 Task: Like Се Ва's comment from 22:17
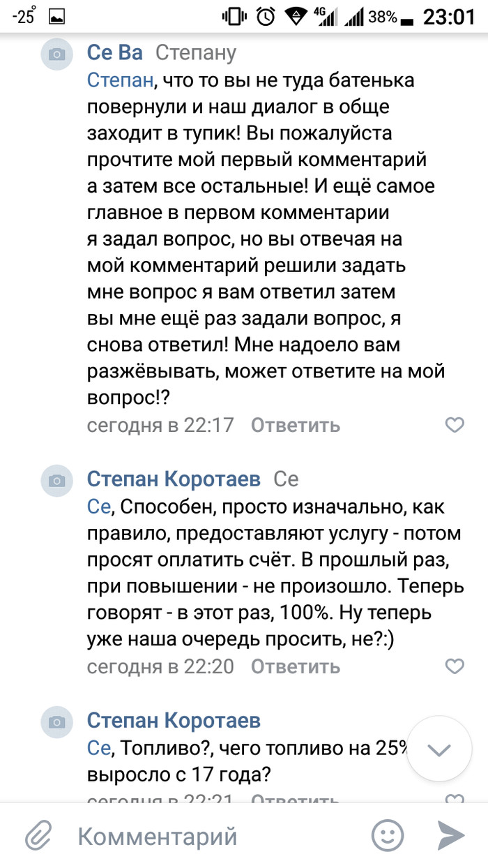pos(455,424)
